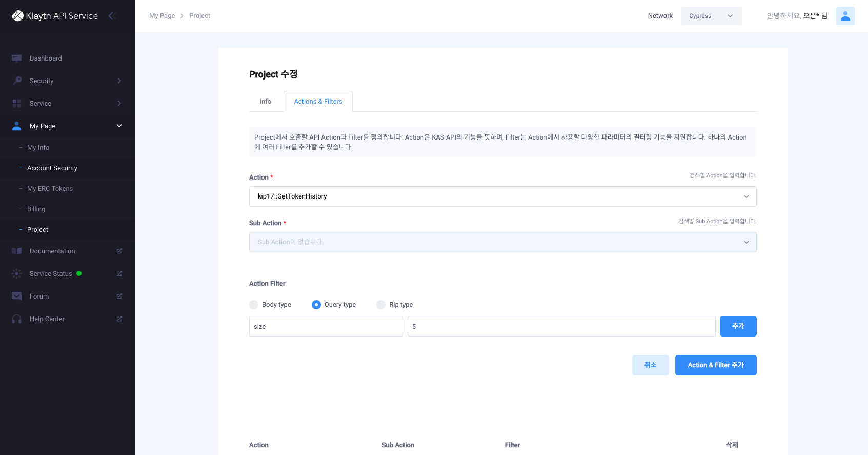This screenshot has width=868, height=455.
Task: Select Query type radio button
Action: [x=316, y=305]
